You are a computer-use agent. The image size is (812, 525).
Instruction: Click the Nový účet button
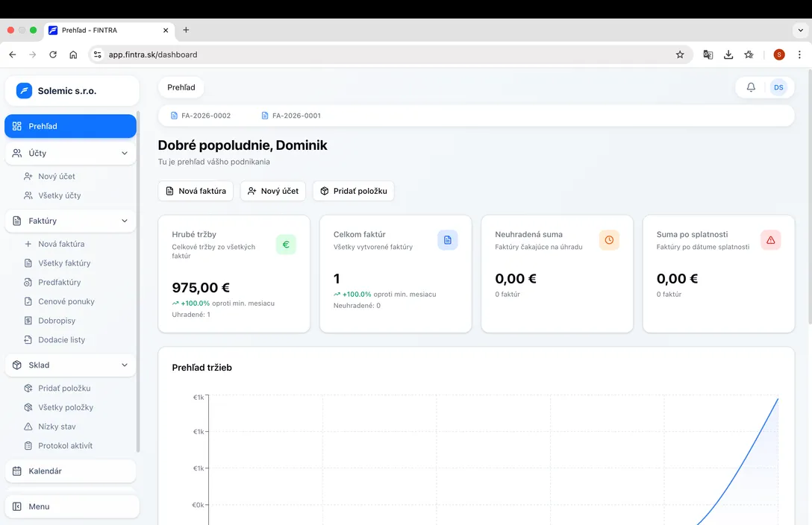click(272, 190)
